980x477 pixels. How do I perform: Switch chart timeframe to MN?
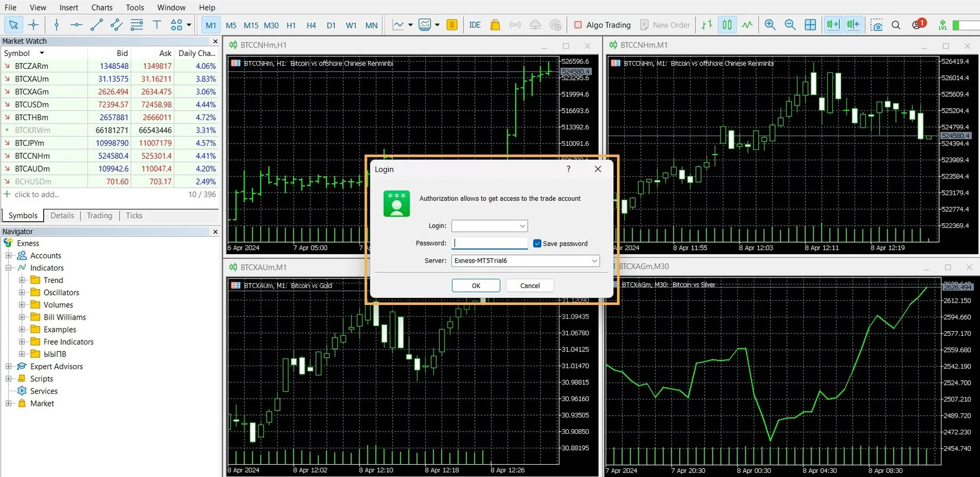click(371, 25)
